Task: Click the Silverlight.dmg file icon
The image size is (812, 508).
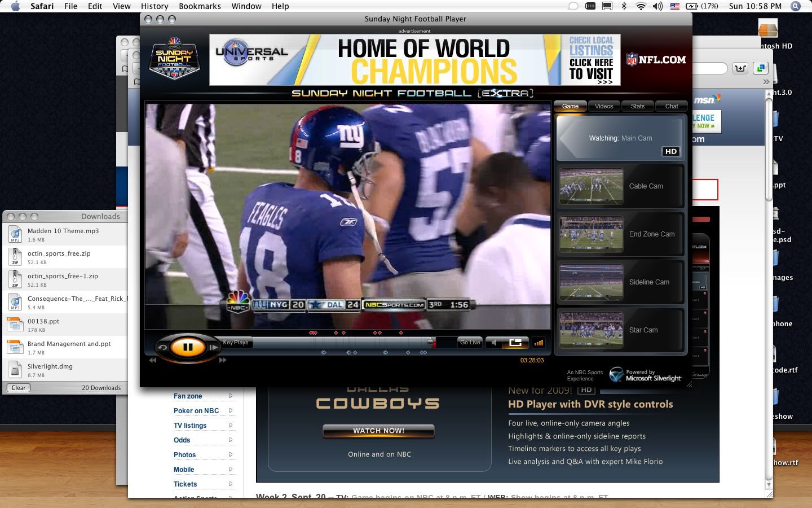Action: tap(15, 370)
